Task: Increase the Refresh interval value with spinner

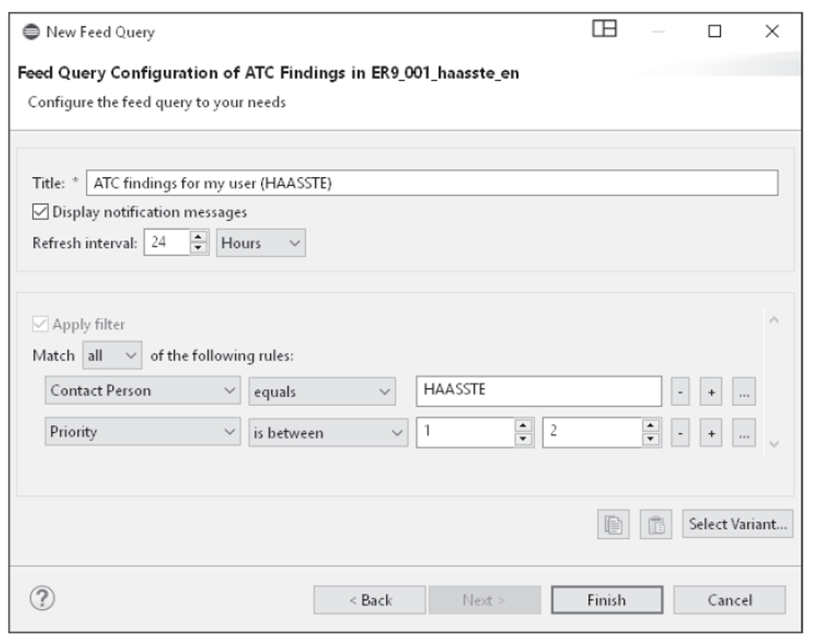Action: pyautogui.click(x=199, y=239)
